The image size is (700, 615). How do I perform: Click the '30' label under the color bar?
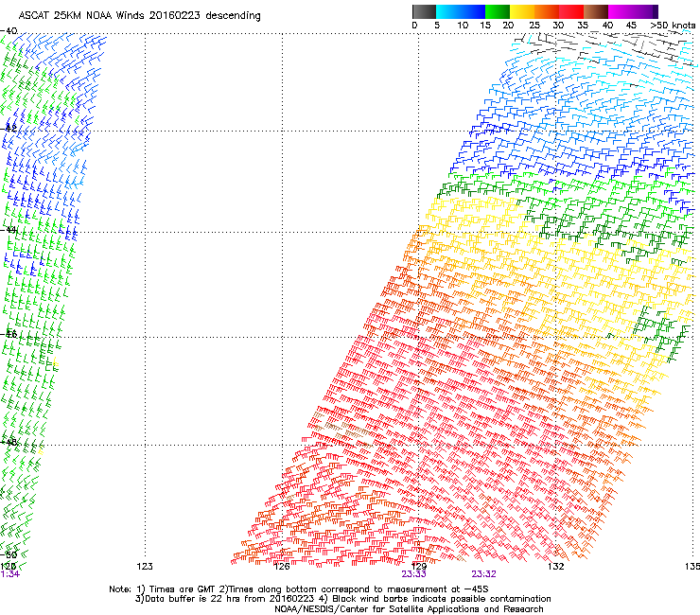point(558,26)
